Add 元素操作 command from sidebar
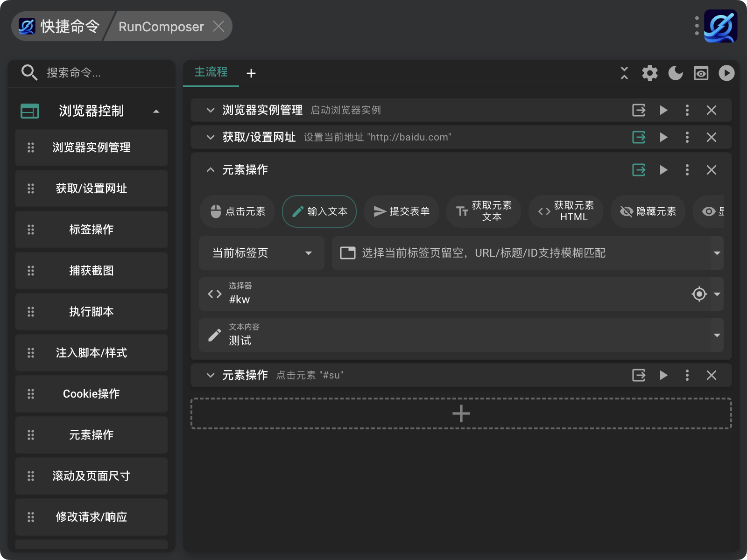Image resolution: width=747 pixels, height=560 pixels. (x=92, y=435)
